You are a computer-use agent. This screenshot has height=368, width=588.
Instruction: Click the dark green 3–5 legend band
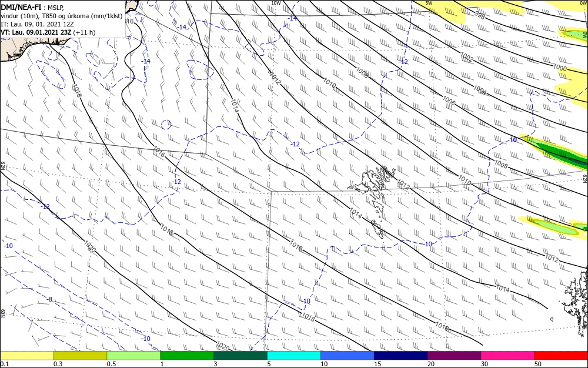(240, 356)
